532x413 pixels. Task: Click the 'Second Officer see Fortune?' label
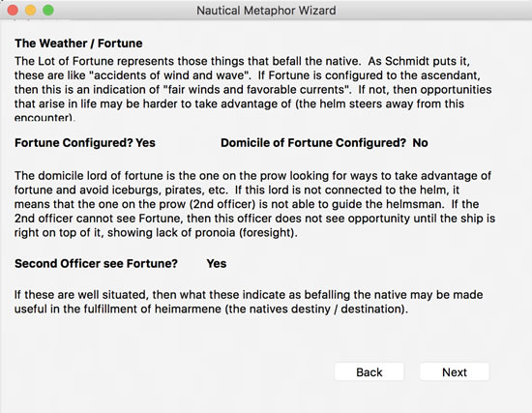tap(96, 263)
